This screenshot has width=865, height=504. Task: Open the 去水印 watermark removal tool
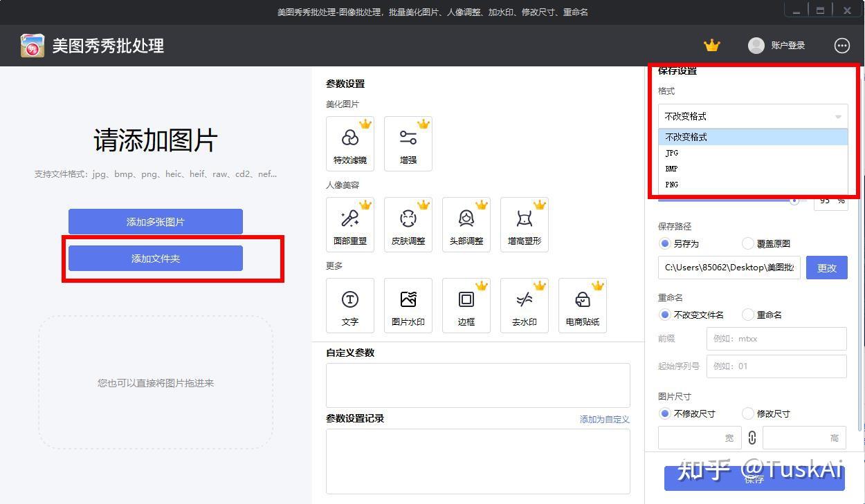tap(525, 306)
